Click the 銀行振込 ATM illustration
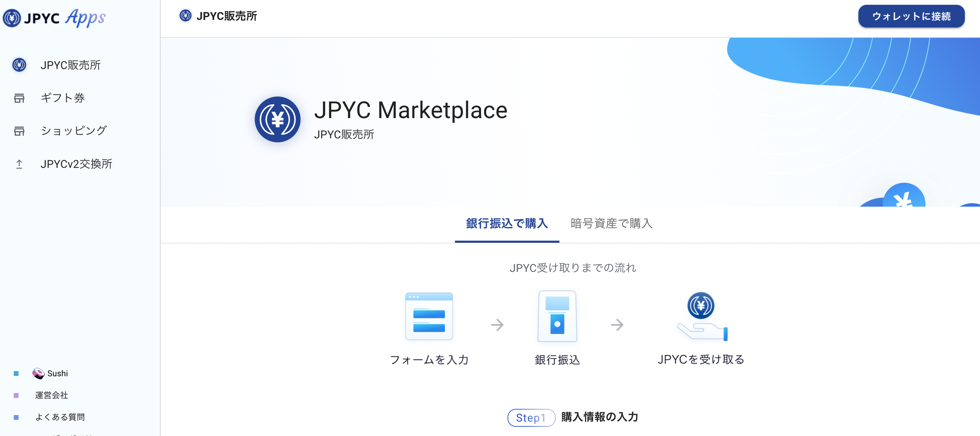 (557, 316)
